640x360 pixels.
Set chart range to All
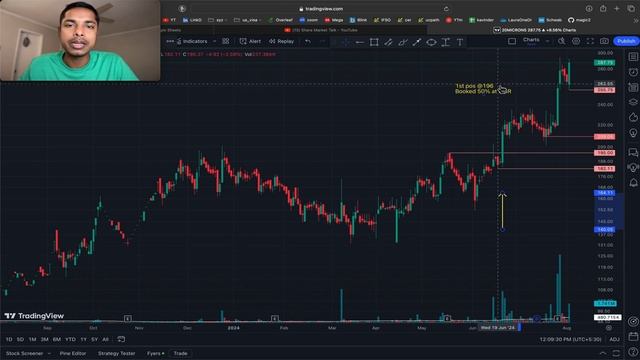click(x=105, y=340)
